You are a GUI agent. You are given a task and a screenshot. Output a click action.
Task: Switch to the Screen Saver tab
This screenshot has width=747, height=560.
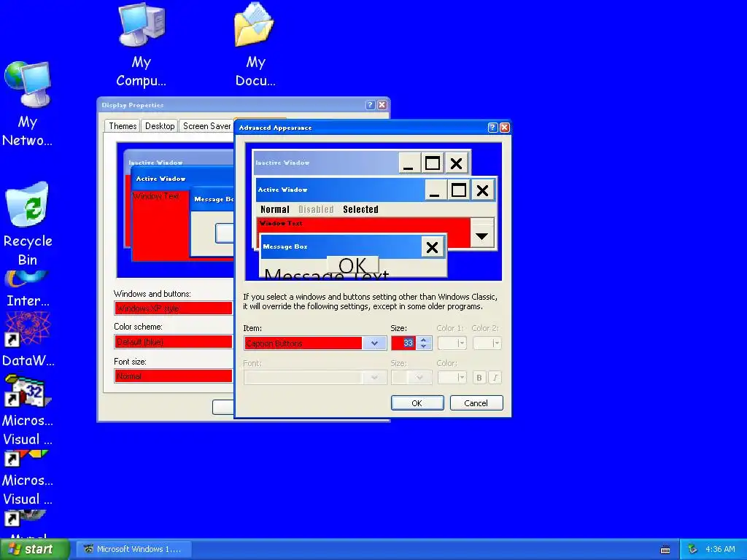pyautogui.click(x=206, y=126)
